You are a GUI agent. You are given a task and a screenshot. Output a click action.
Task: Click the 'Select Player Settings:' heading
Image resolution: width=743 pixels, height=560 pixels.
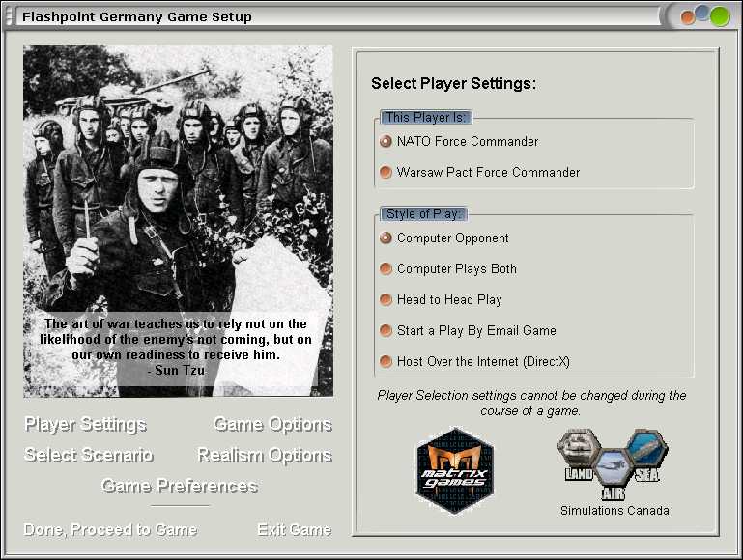point(453,83)
